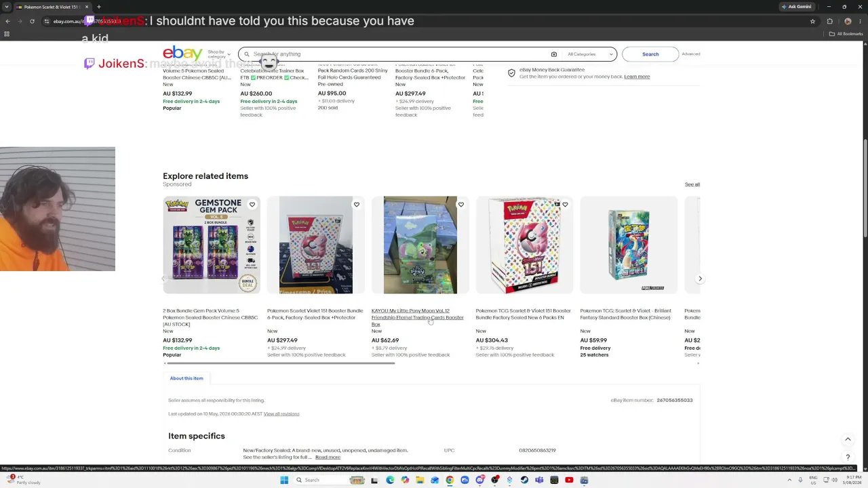Open the All Bookmarks folder
Viewport: 868px width, 488px height.
[847, 34]
